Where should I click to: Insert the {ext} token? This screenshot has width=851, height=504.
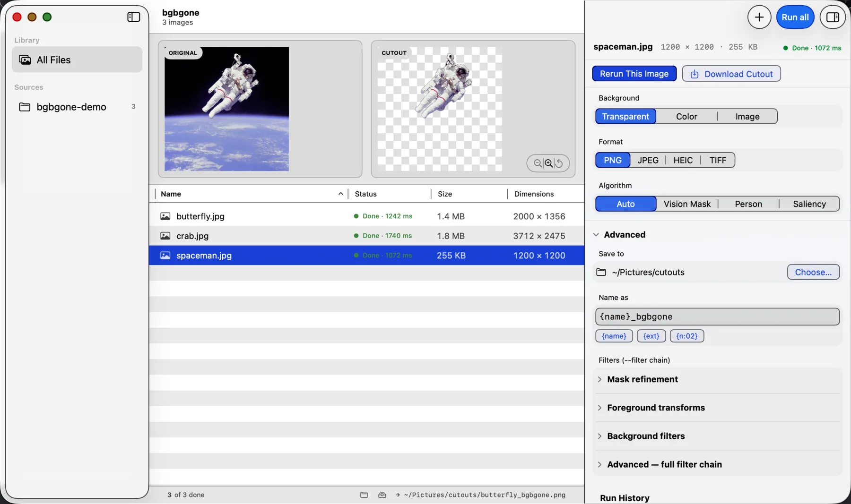(651, 336)
